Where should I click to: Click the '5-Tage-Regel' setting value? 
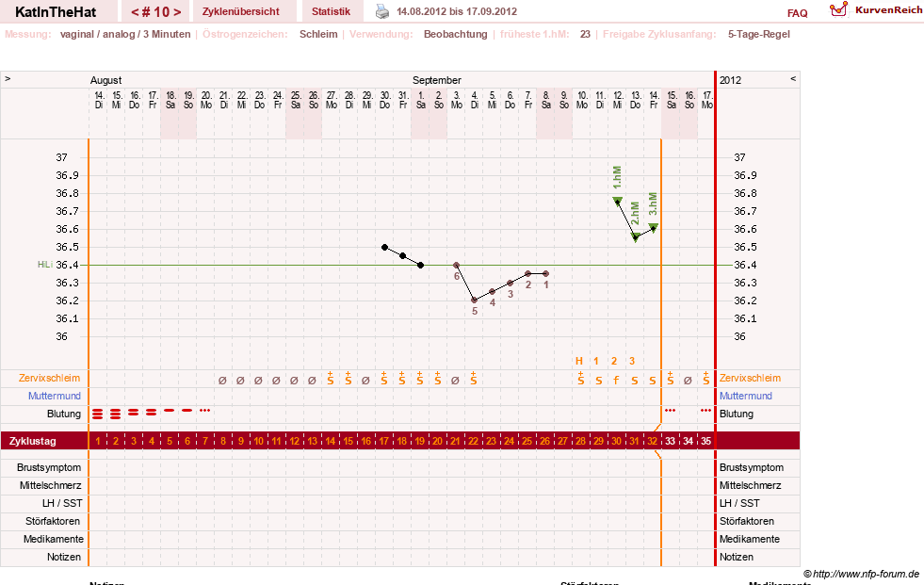pos(758,34)
